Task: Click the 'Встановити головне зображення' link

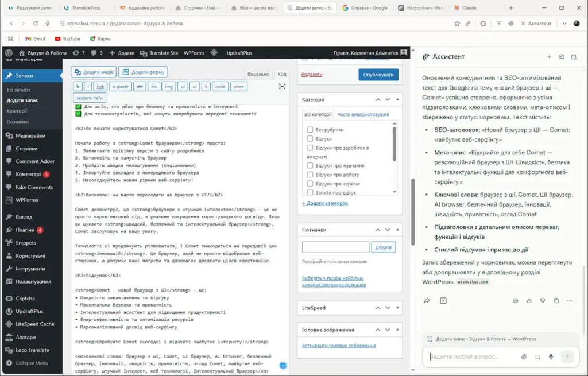Action: point(339,346)
